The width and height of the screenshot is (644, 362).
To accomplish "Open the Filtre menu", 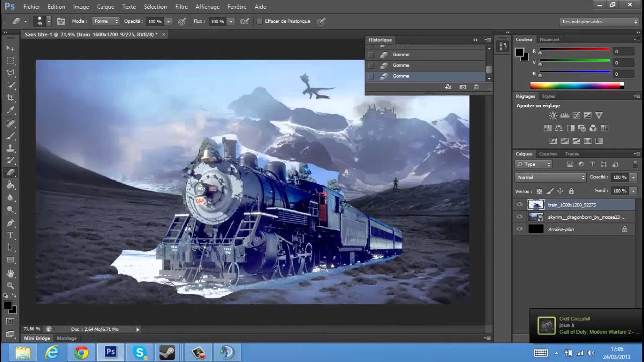I will coord(182,7).
